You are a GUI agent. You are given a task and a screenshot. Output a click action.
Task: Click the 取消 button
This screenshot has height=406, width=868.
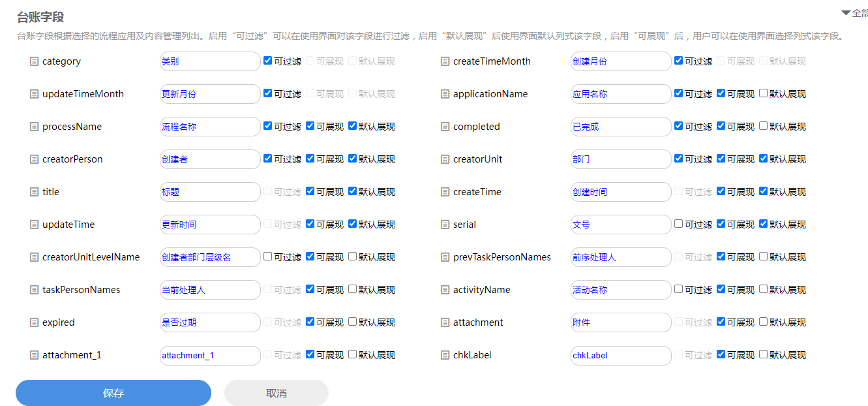[277, 393]
